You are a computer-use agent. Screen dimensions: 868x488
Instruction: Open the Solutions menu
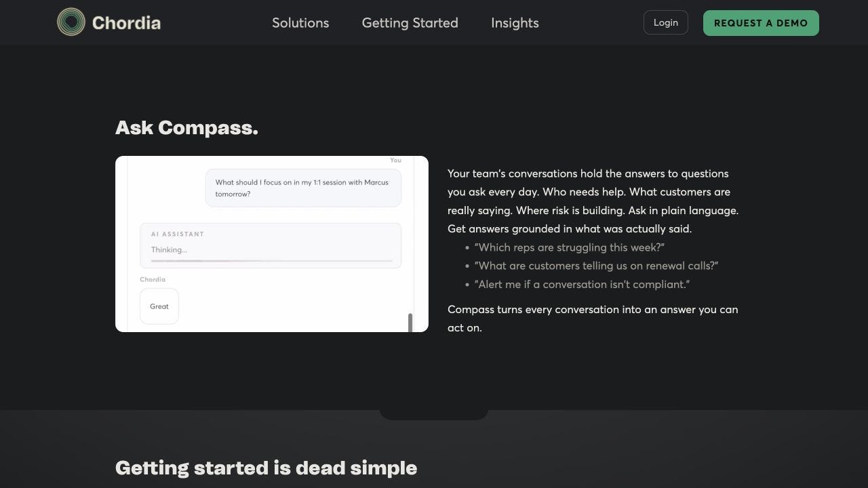300,23
